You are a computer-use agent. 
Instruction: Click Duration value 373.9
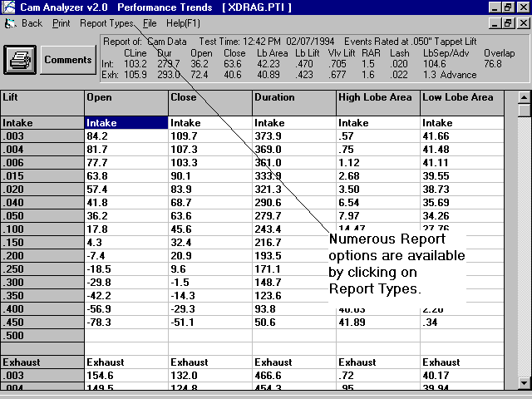point(294,136)
